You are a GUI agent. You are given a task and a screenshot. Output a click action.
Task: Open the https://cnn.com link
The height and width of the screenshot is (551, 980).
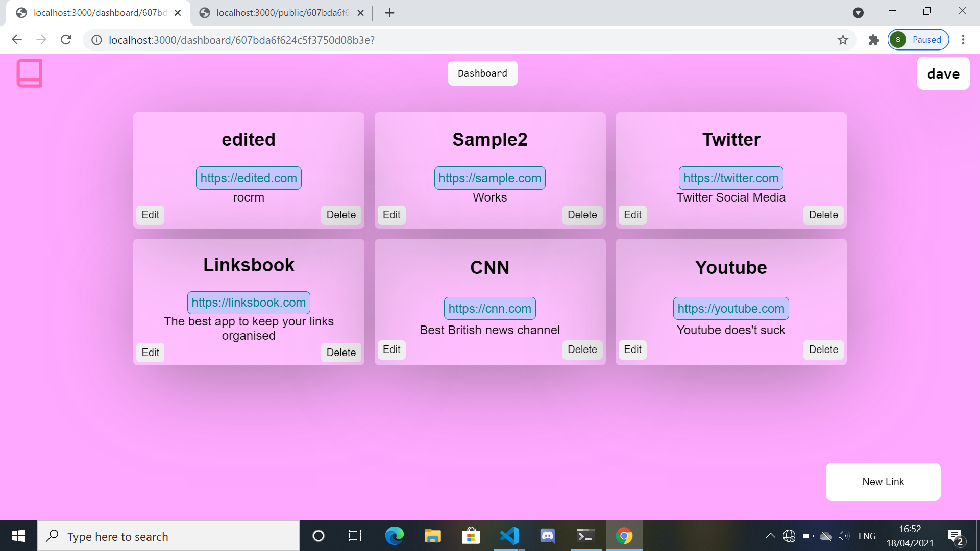[x=490, y=309]
